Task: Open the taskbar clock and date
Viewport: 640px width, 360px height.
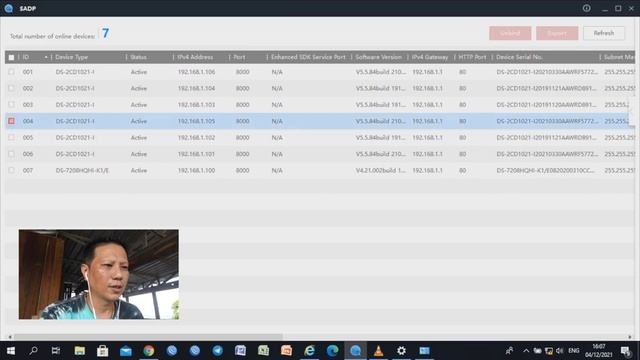Action: [x=598, y=351]
